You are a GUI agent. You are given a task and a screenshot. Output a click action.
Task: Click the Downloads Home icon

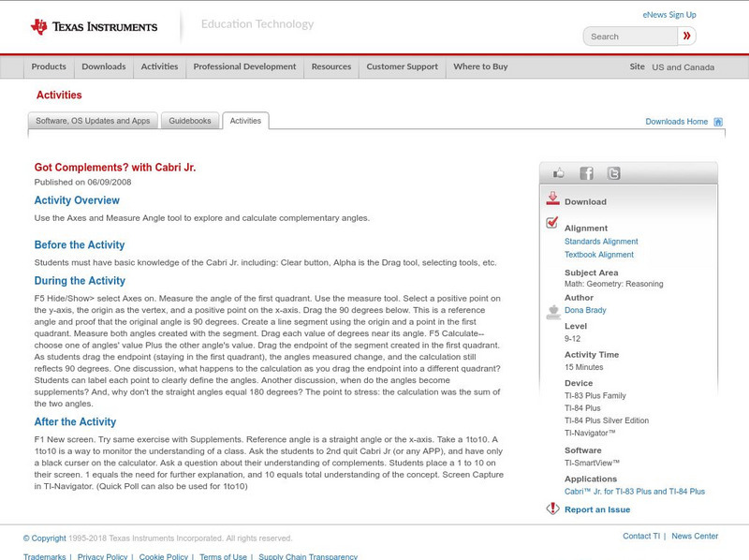point(717,121)
